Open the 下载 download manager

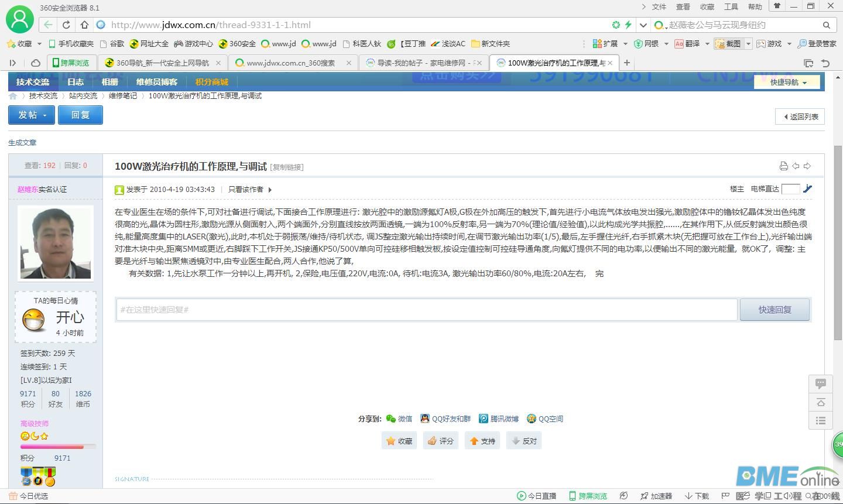697,495
